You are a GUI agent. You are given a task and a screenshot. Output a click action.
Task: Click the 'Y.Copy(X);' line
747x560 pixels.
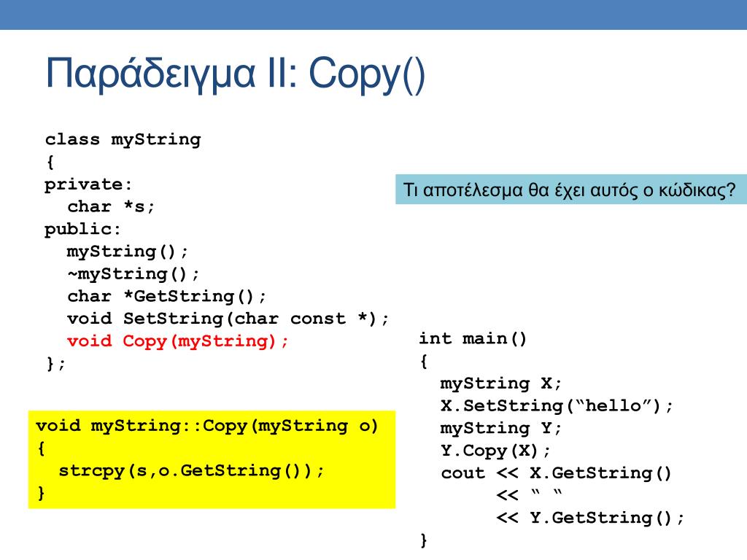495,451
